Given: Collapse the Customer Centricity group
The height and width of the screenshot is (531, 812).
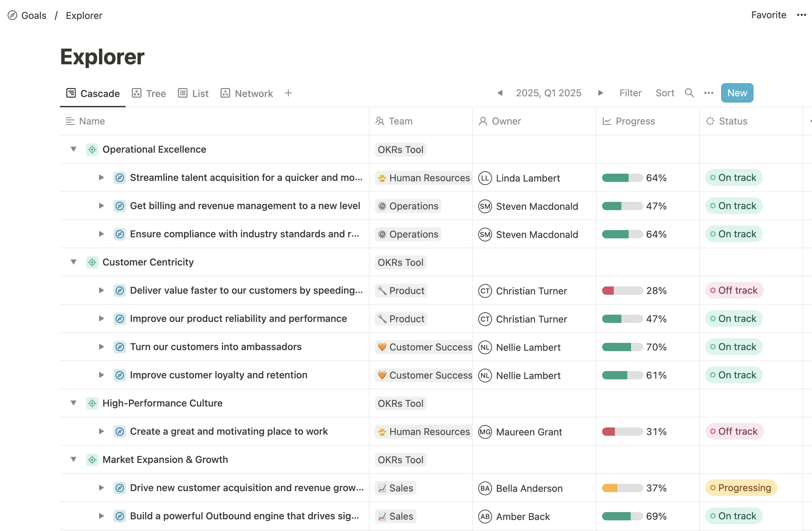Looking at the screenshot, I should pos(73,262).
